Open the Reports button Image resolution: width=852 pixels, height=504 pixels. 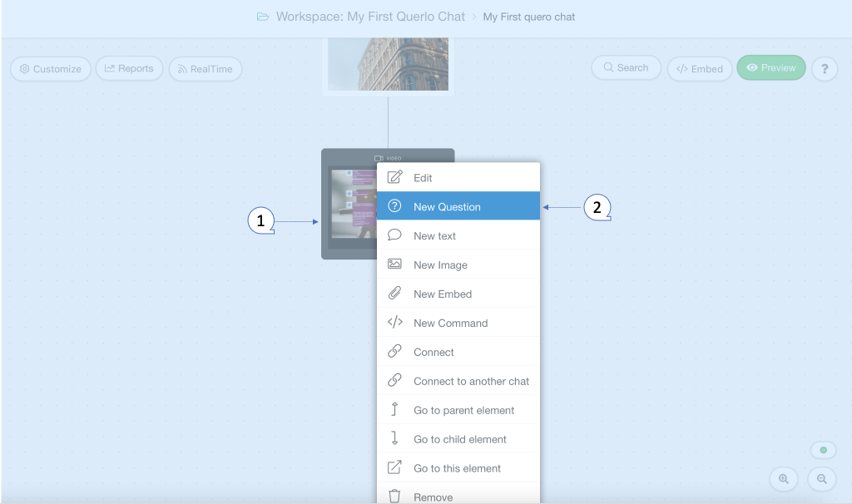pyautogui.click(x=129, y=68)
